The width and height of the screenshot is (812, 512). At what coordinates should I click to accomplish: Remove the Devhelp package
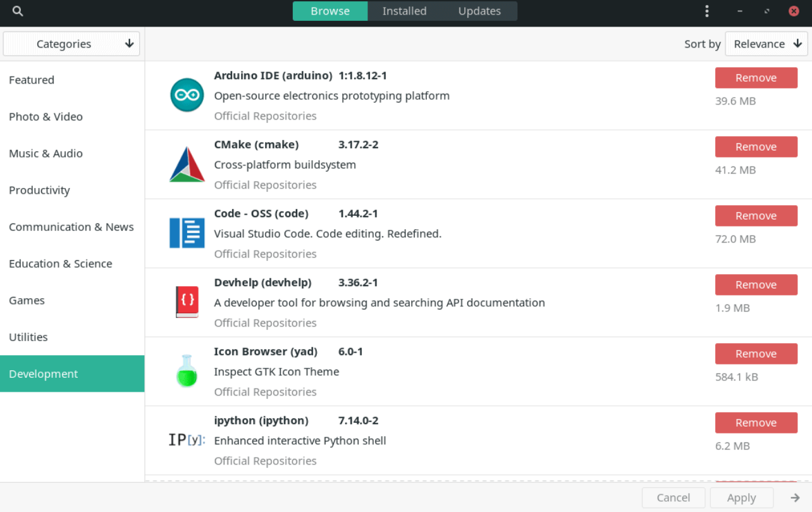[756, 285]
